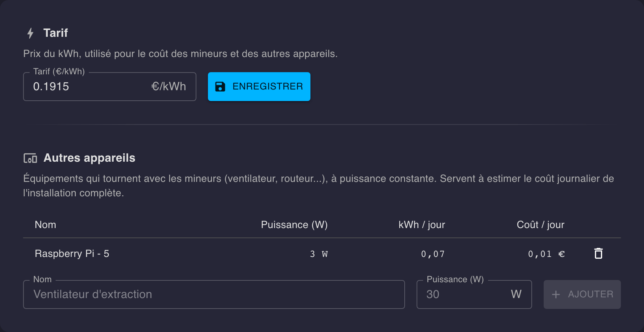This screenshot has height=332, width=644.
Task: Click the 'Équipements qui tournent' description text
Action: tap(318, 185)
